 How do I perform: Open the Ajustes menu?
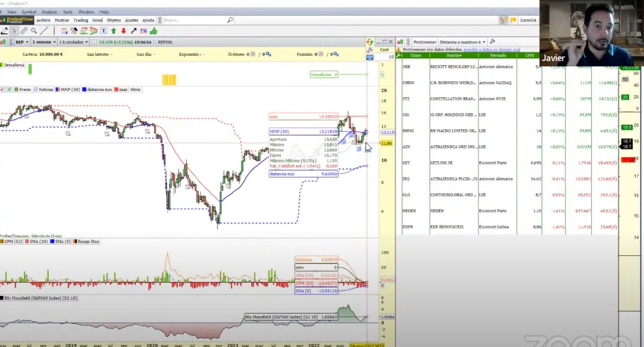[x=131, y=20]
